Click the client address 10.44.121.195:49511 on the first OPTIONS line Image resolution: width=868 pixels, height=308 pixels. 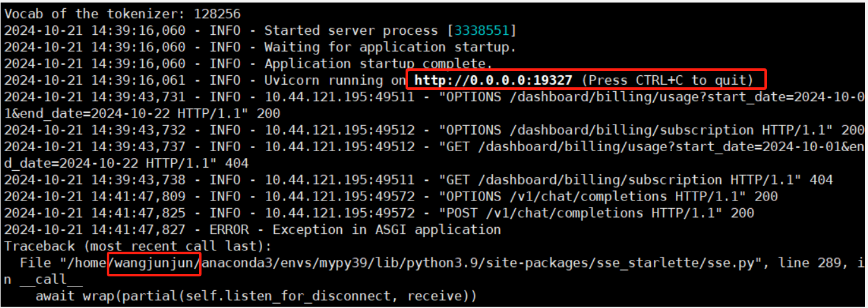[339, 97]
